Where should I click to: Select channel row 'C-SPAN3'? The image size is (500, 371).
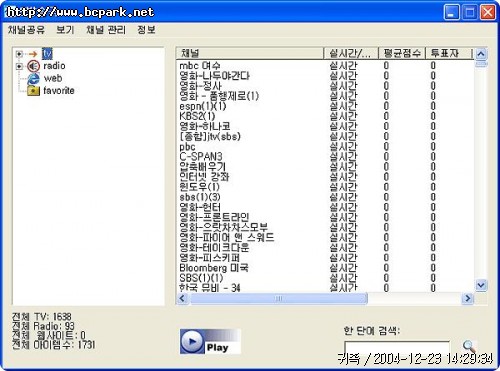click(325, 157)
